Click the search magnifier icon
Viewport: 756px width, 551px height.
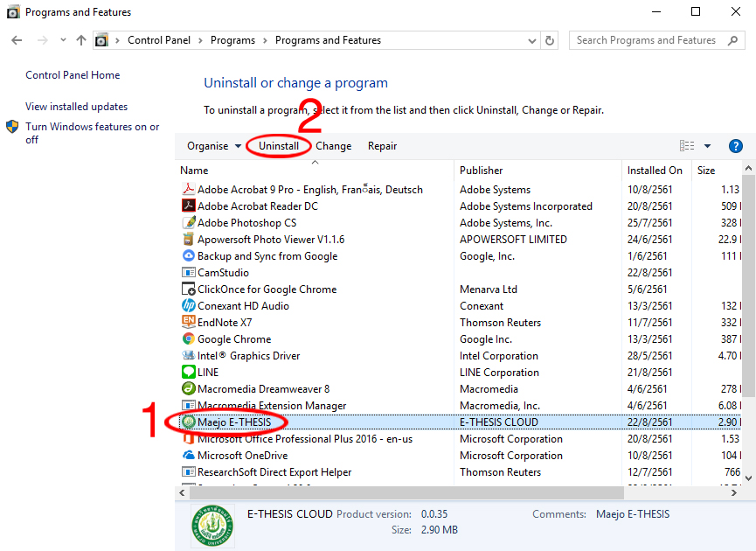click(733, 40)
